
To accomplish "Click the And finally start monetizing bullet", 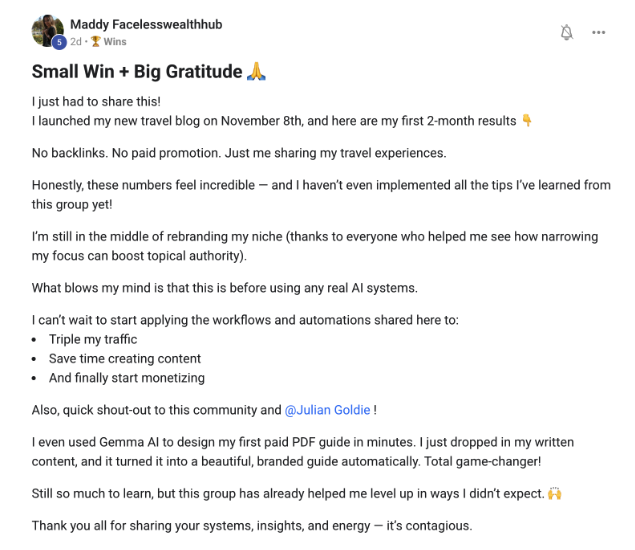I will (x=126, y=378).
